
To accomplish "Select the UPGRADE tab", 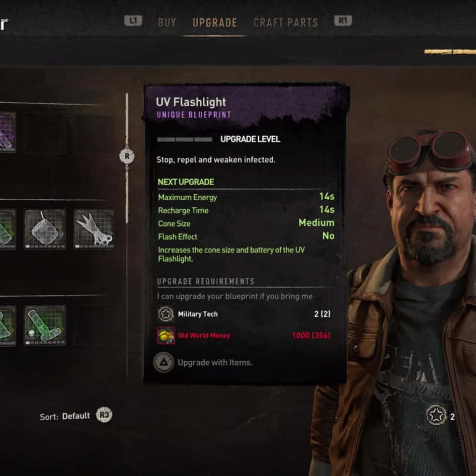I will [215, 23].
